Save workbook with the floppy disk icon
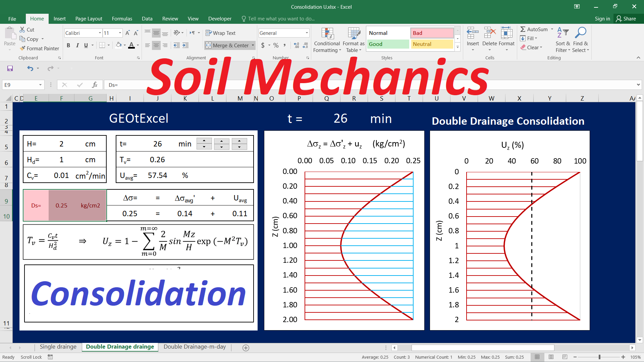Screen dimensions: 644x362 (x=10, y=68)
